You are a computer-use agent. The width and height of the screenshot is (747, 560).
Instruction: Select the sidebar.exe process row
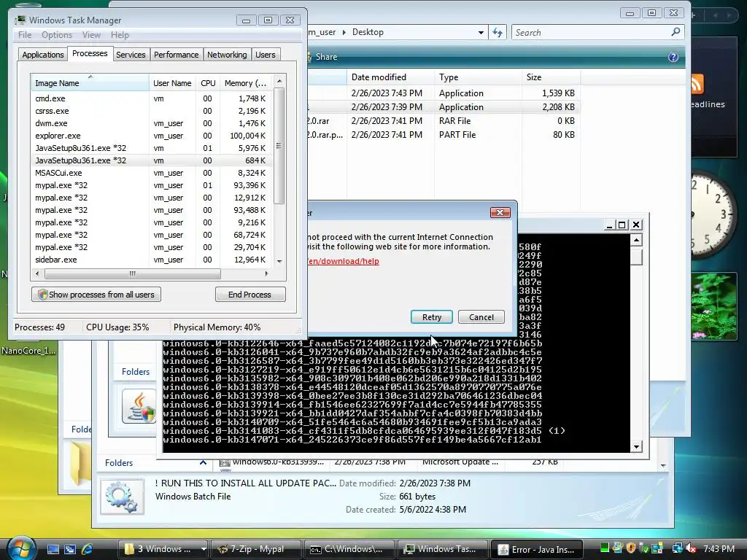[x=152, y=260]
